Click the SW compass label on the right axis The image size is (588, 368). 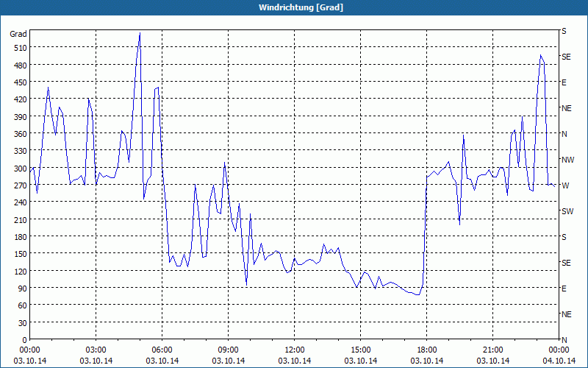coord(567,211)
